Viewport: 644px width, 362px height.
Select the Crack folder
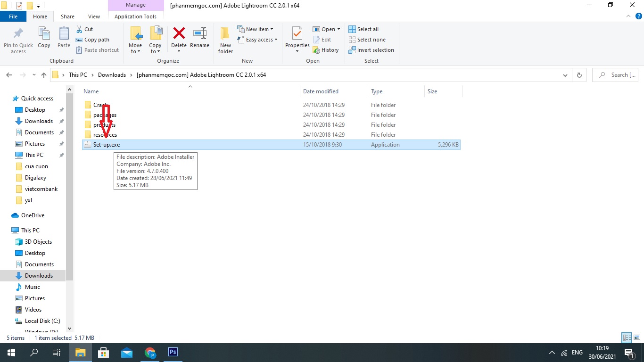[271, 105]
